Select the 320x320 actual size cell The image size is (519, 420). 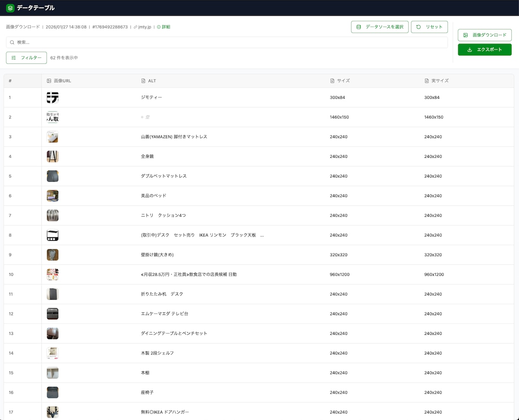tap(433, 254)
